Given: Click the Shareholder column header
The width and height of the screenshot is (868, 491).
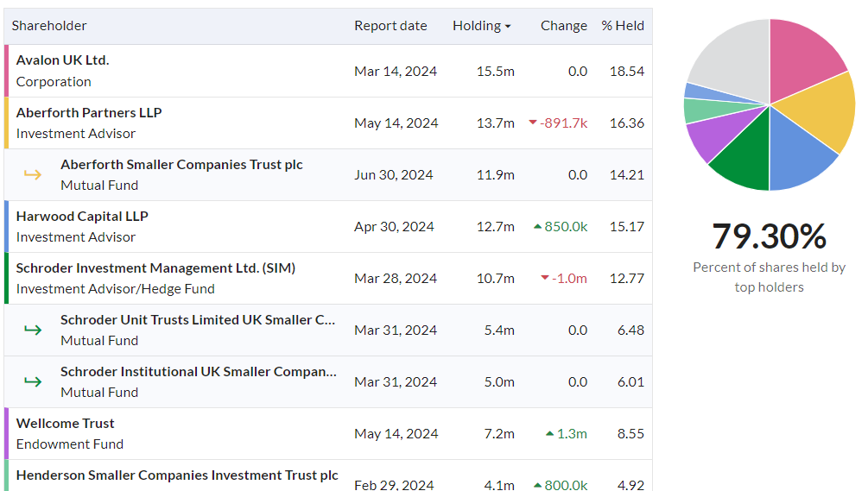Looking at the screenshot, I should pyautogui.click(x=49, y=26).
